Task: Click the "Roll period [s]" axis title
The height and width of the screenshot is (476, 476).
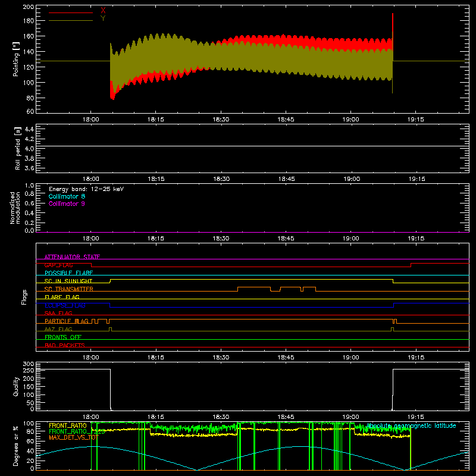Action: point(18,148)
